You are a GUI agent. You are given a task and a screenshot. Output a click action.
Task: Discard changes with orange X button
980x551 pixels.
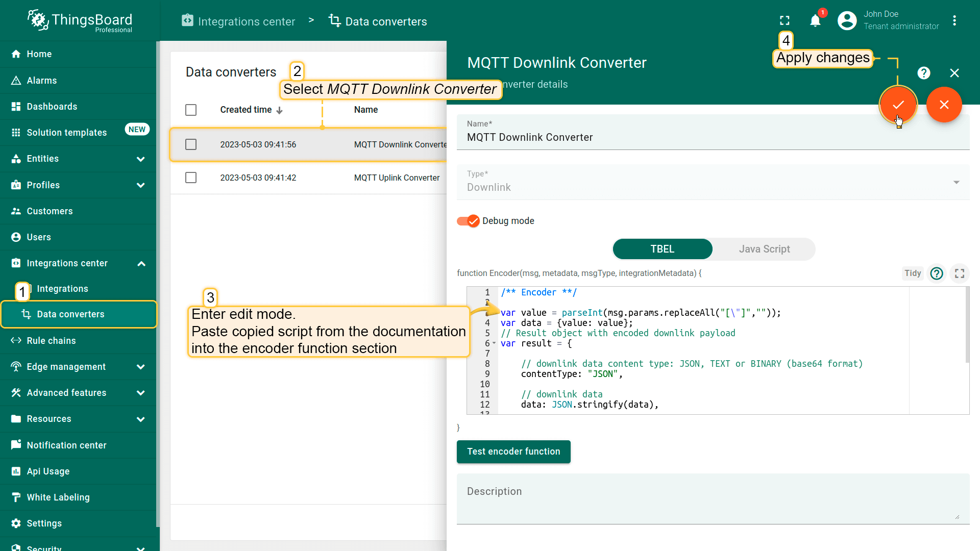tap(944, 105)
